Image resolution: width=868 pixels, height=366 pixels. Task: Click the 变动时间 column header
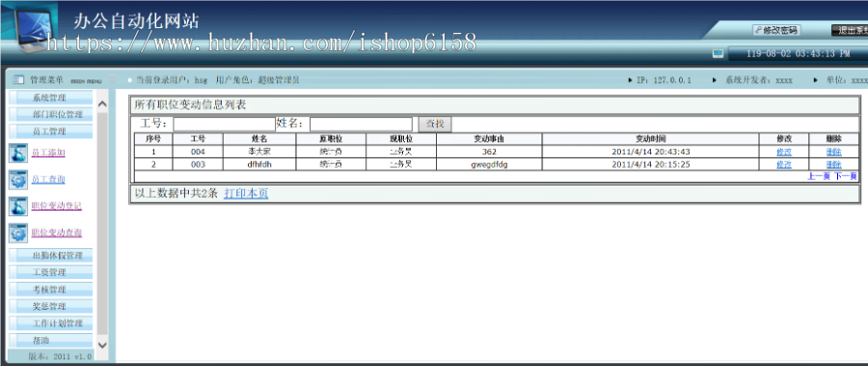coord(650,139)
